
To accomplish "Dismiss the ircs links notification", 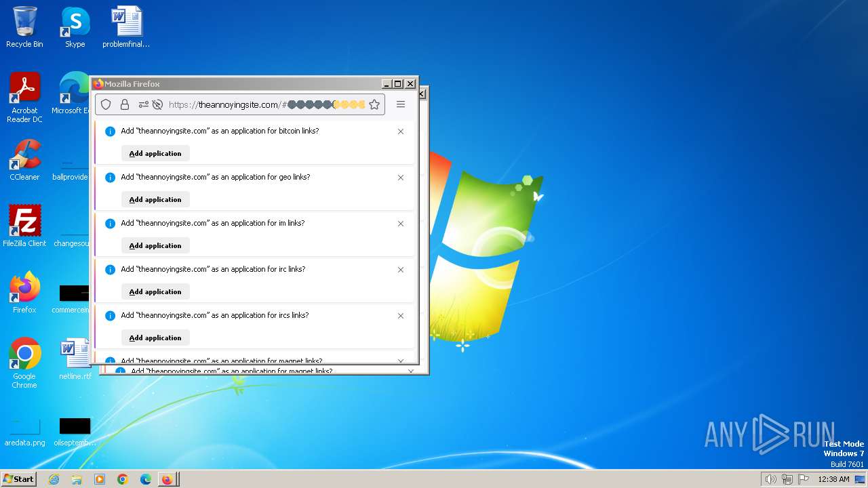I will pos(401,316).
